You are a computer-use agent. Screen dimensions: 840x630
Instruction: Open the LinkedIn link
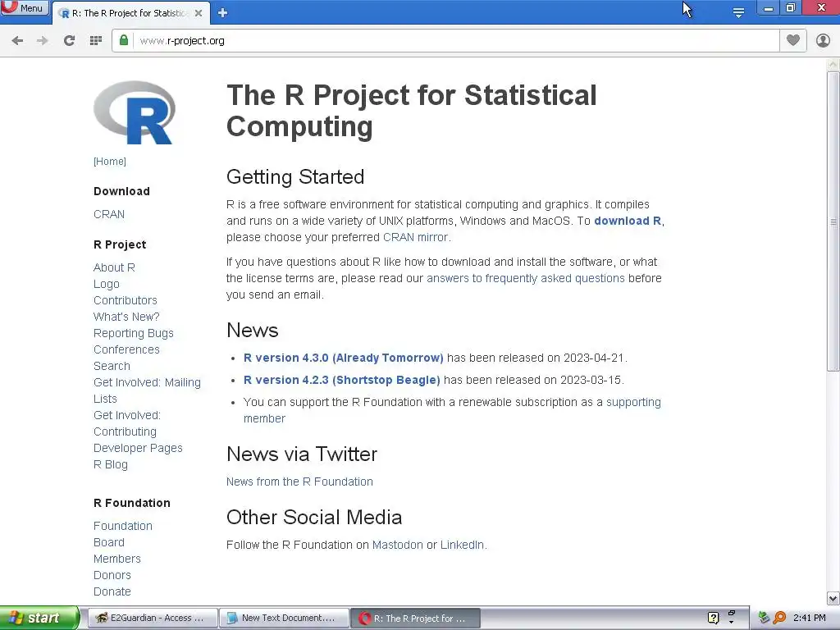(x=463, y=545)
